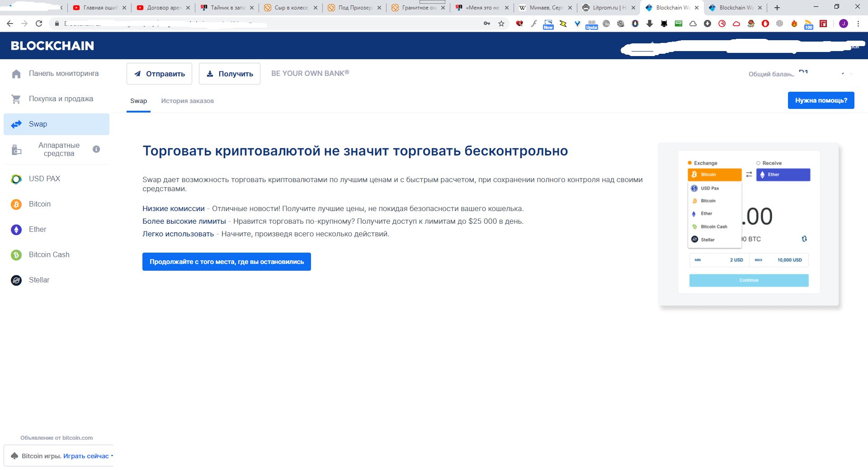Open the Панель мониторинга home icon
The height and width of the screenshot is (470, 868).
(x=16, y=74)
